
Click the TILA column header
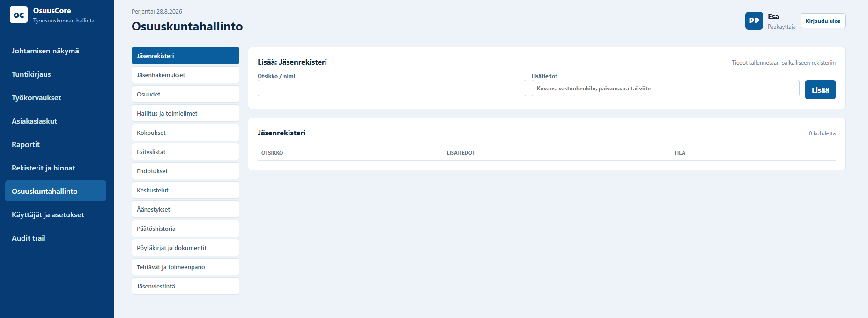tap(680, 153)
